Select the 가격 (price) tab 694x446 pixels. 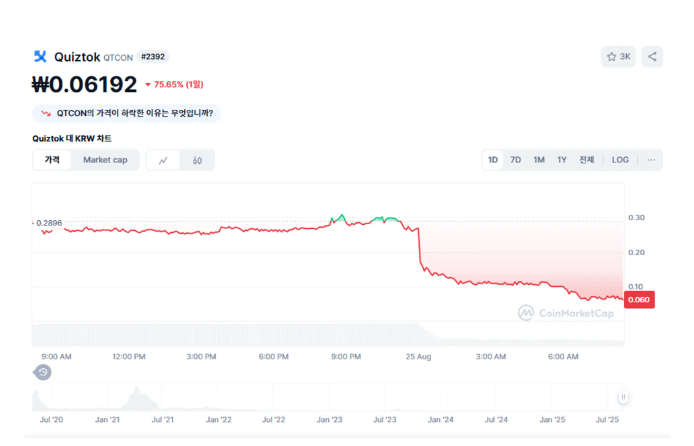click(52, 160)
